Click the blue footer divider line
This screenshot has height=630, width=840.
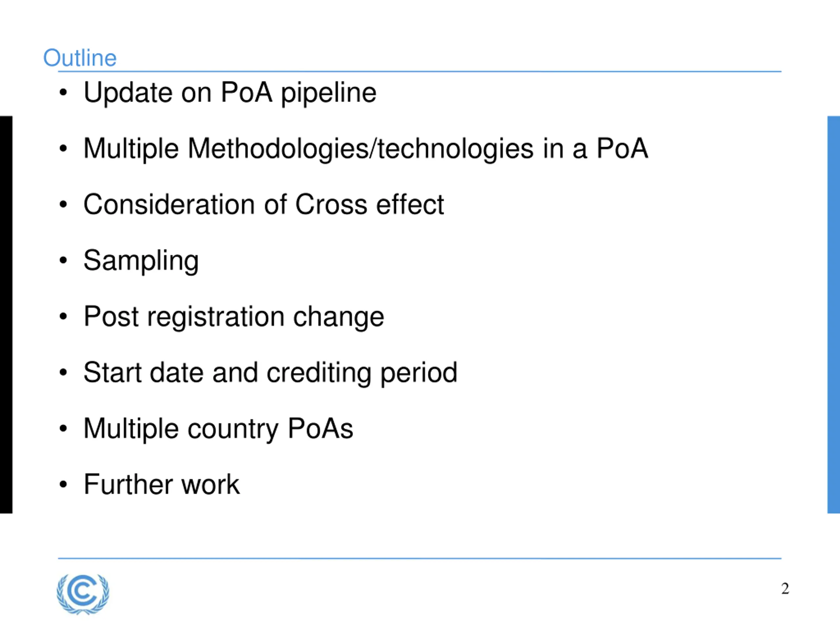420,558
